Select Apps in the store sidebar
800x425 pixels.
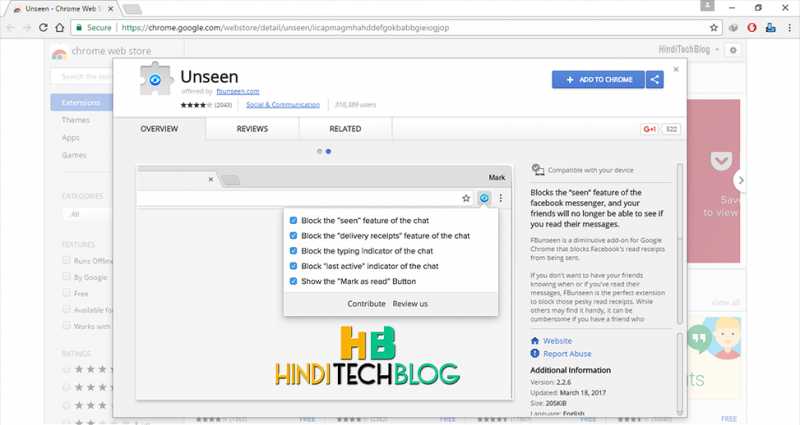click(70, 138)
